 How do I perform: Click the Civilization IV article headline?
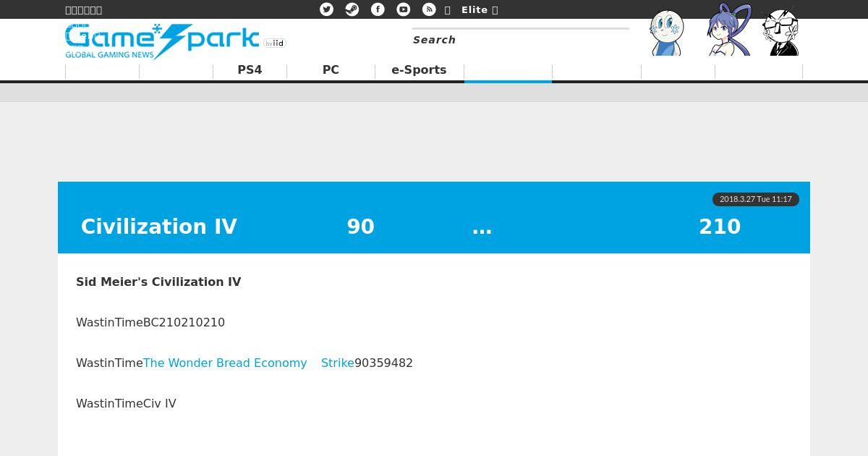tap(411, 227)
